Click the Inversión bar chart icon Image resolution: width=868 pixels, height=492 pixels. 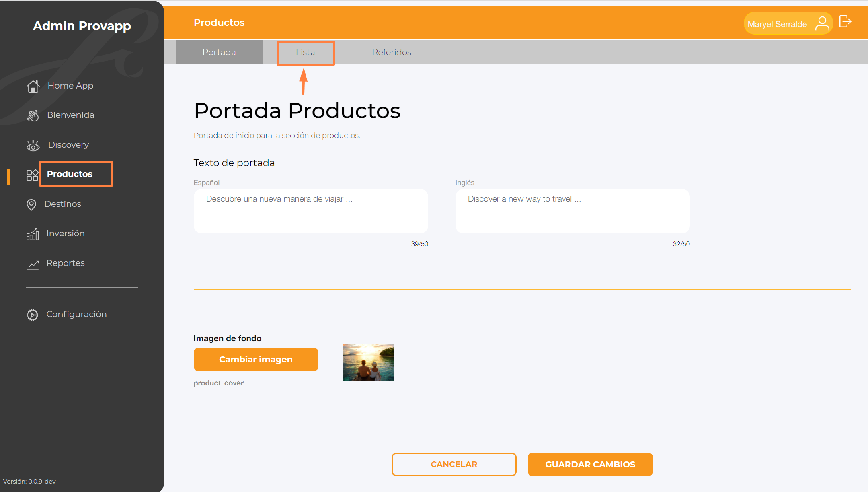click(33, 234)
